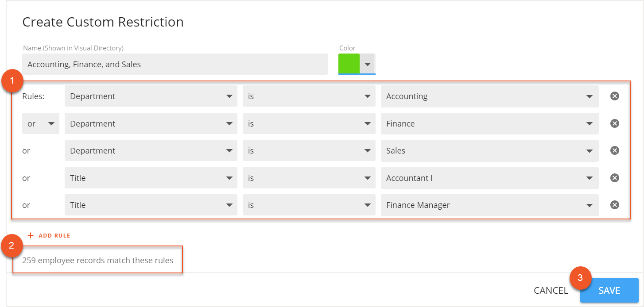Click the color picker dropdown arrow

tap(368, 64)
